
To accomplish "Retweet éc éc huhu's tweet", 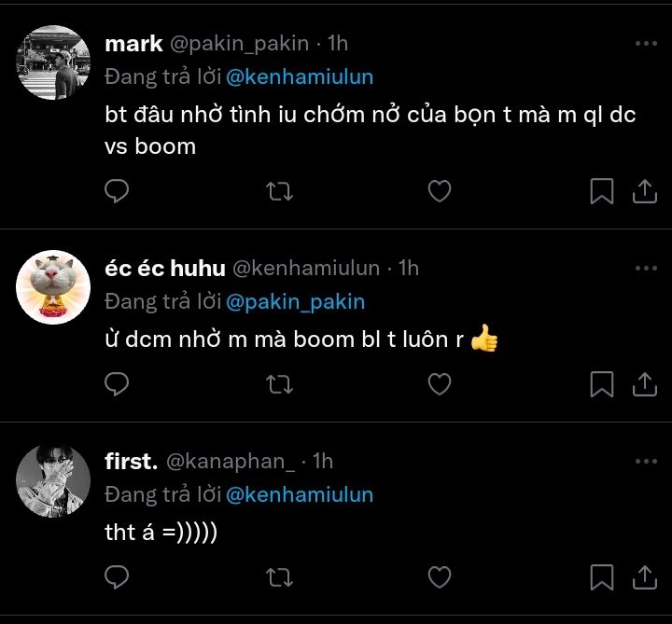I will point(279,383).
